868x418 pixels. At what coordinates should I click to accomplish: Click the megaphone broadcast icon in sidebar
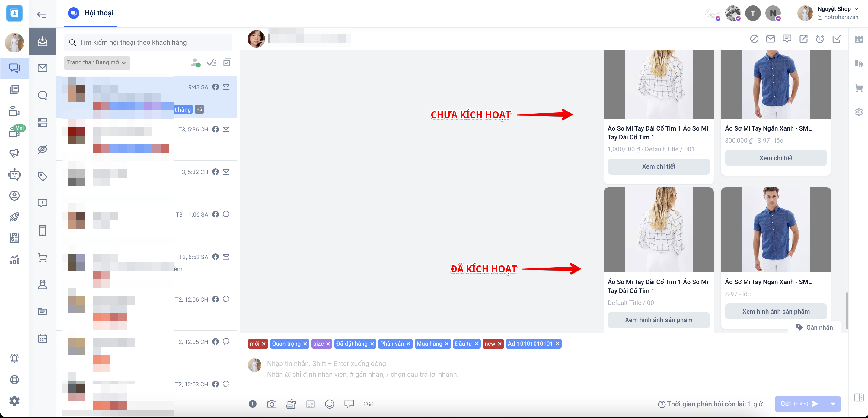pos(14,153)
